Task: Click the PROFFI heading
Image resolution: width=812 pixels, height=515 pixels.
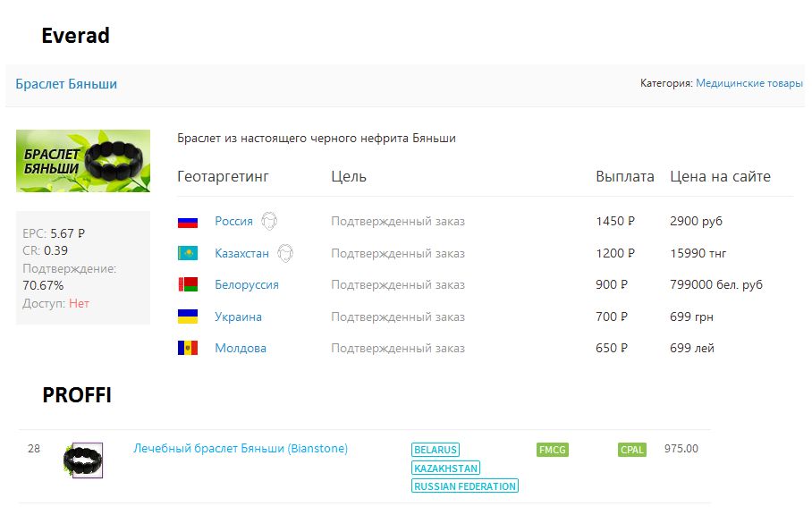Action: click(77, 395)
